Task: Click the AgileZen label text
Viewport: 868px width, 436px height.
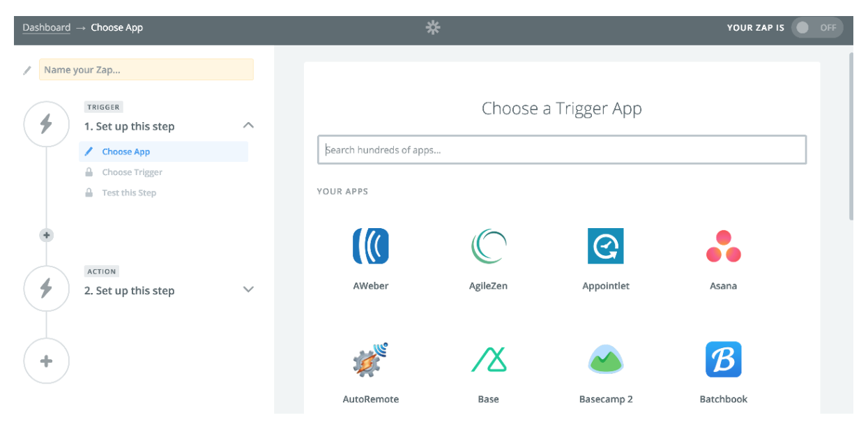Action: (x=488, y=286)
